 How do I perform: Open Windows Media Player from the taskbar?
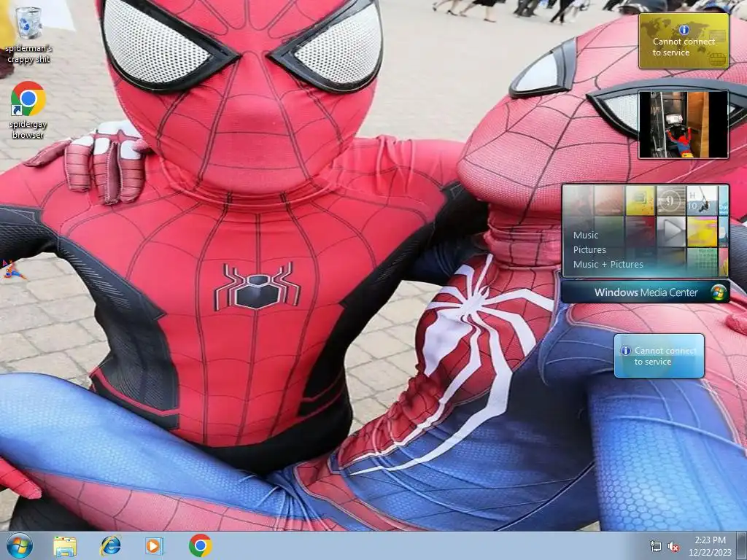tap(154, 545)
